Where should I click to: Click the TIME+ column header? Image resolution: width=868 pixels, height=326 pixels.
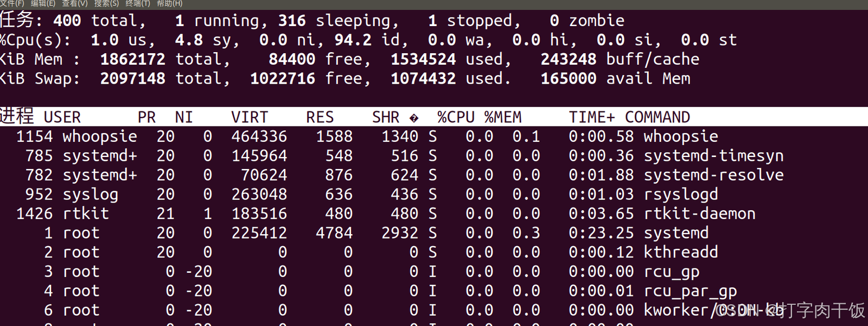coord(592,117)
